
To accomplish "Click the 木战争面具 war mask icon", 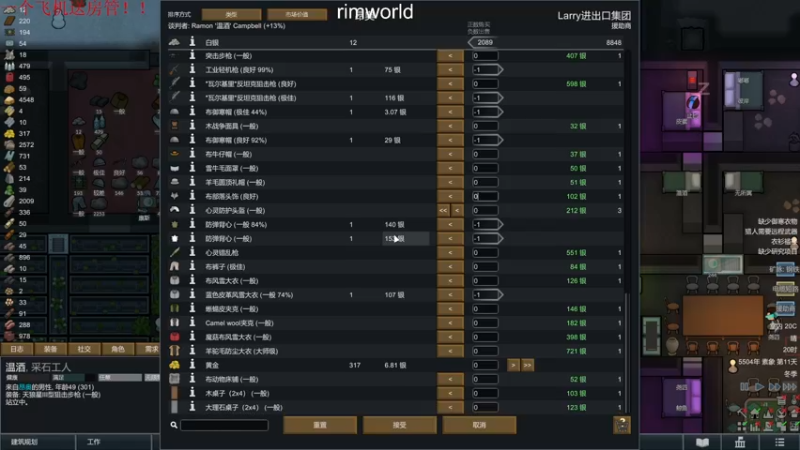I will tap(174, 126).
